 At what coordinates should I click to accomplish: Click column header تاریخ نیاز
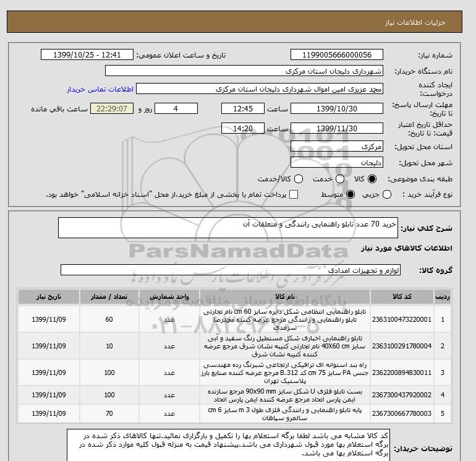click(x=49, y=296)
